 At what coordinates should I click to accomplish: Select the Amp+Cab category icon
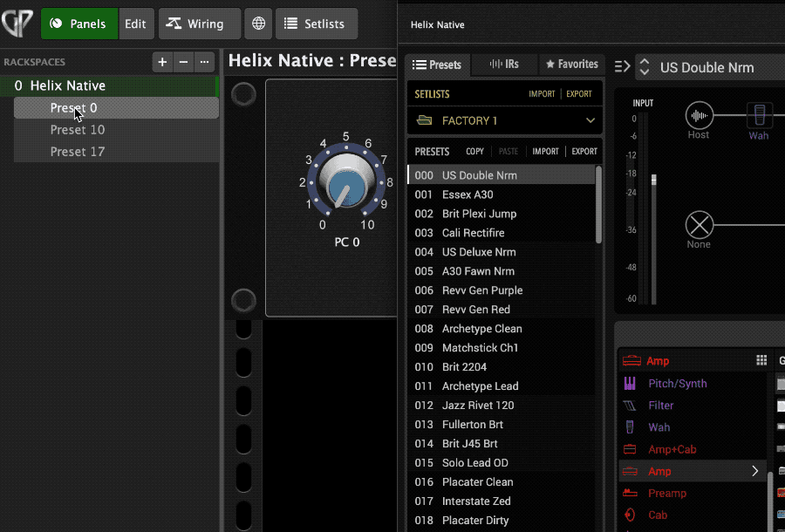pyautogui.click(x=630, y=449)
